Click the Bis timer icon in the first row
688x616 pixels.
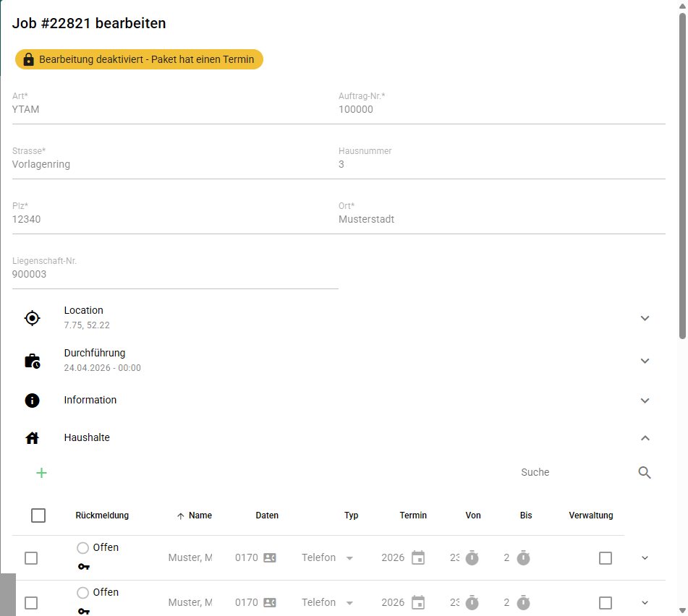[523, 557]
